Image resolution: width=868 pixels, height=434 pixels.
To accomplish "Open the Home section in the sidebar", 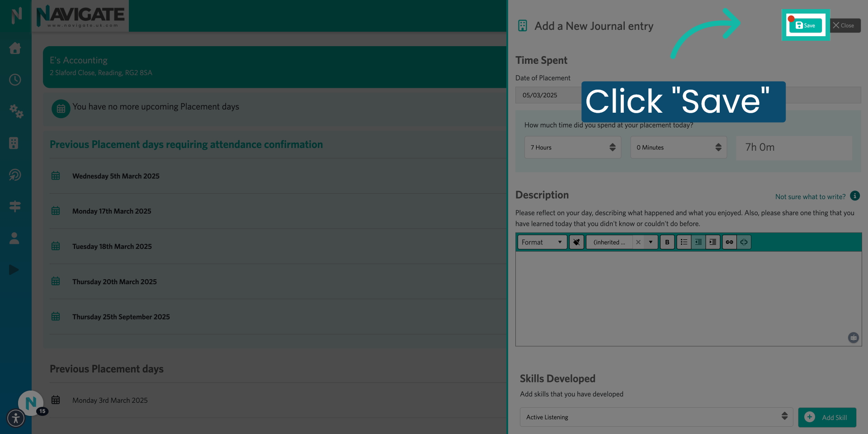I will 15,48.
